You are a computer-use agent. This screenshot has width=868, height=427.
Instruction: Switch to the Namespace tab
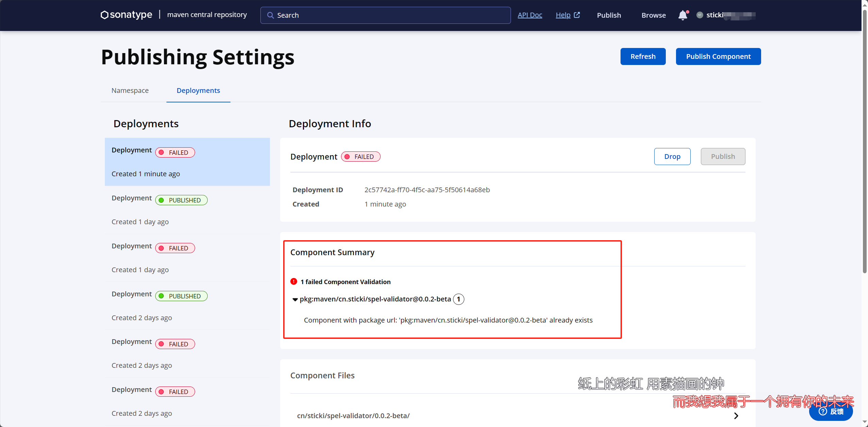pyautogui.click(x=130, y=91)
